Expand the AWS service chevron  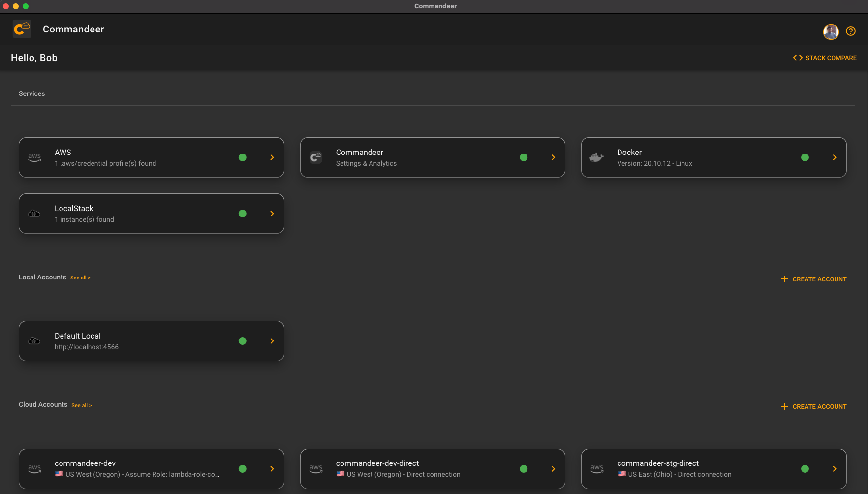click(x=272, y=157)
